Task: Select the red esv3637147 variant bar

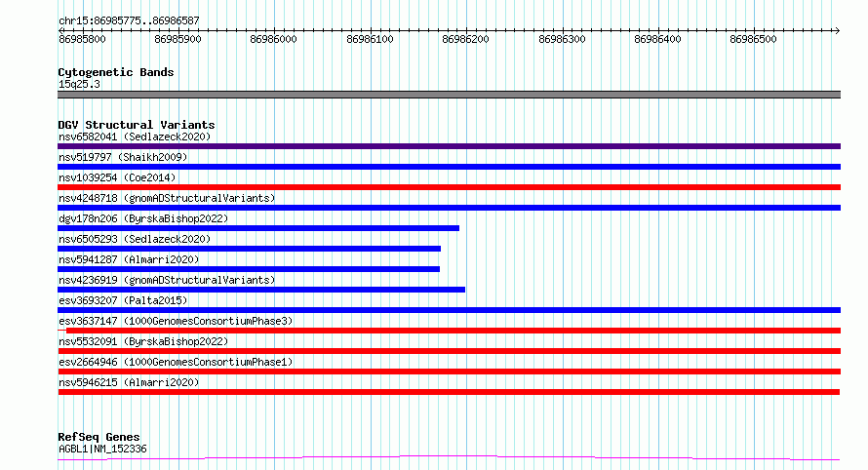Action: click(449, 331)
